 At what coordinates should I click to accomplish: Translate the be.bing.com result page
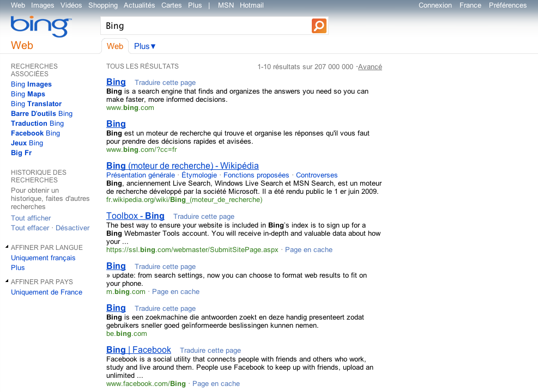pos(165,309)
